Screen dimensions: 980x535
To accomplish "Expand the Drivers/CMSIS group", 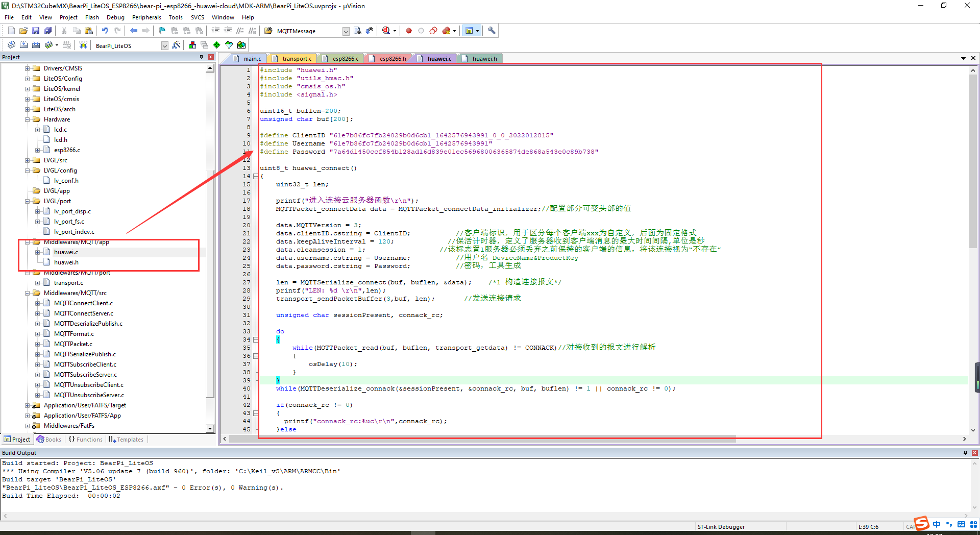I will (x=27, y=68).
